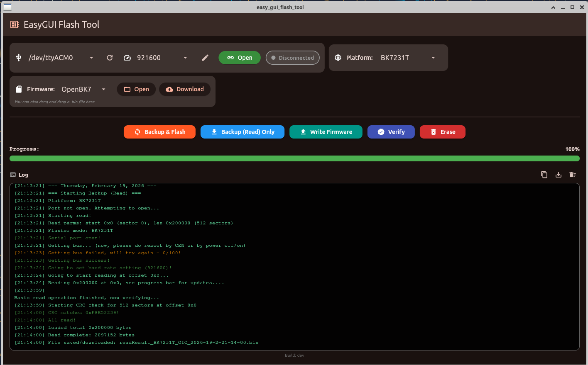Click the Write Firmware button
Screen dimensions: 588x365
(326, 132)
